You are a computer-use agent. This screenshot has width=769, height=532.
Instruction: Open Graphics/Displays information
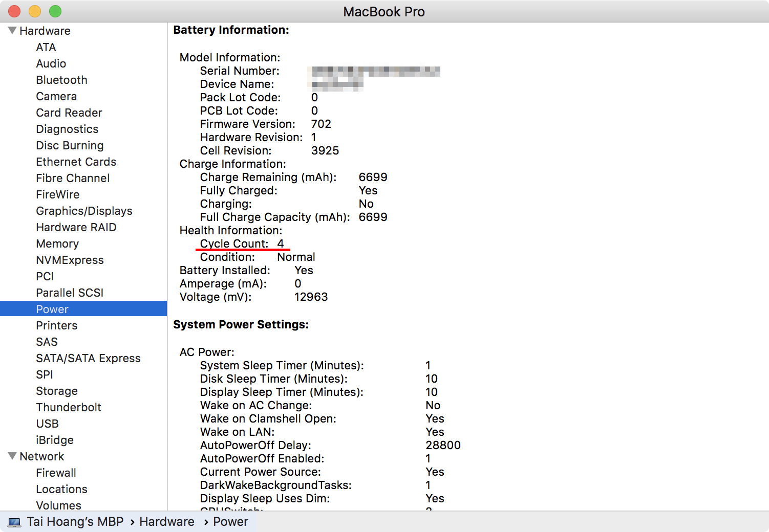84,211
